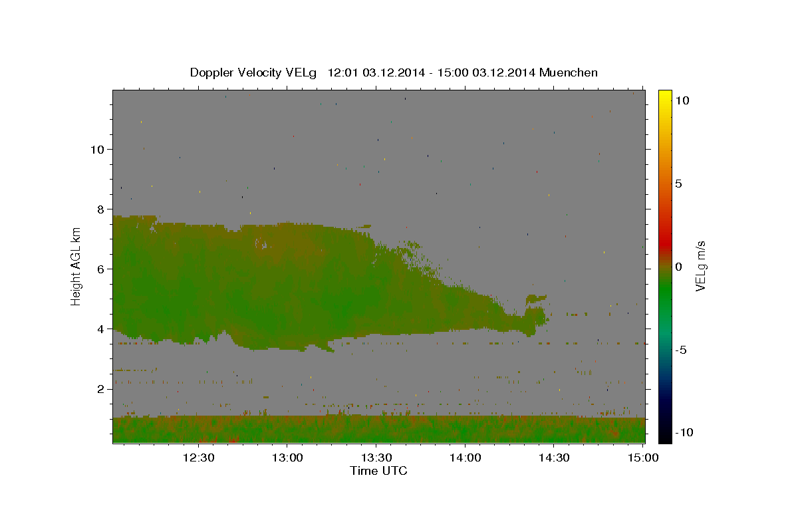The image size is (798, 532).
Task: Click the 15:00 time tick label
Action: point(642,458)
